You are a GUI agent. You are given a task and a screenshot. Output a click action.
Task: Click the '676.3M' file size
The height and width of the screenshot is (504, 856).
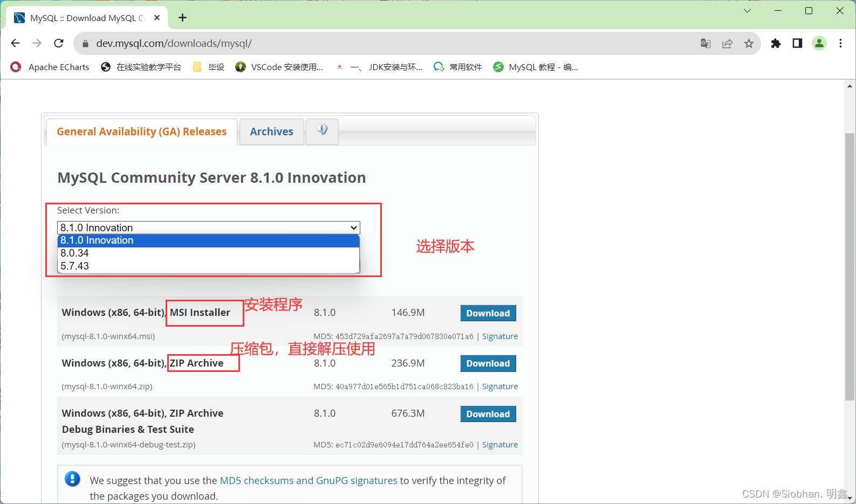coord(408,413)
